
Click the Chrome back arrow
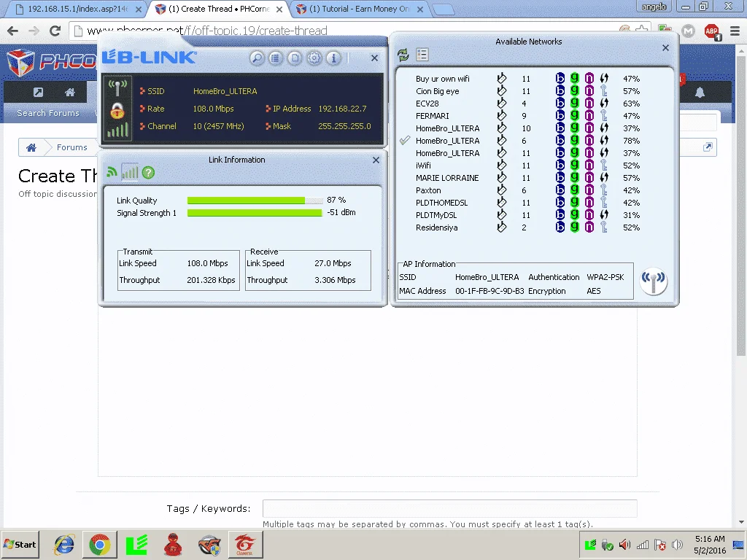click(13, 31)
